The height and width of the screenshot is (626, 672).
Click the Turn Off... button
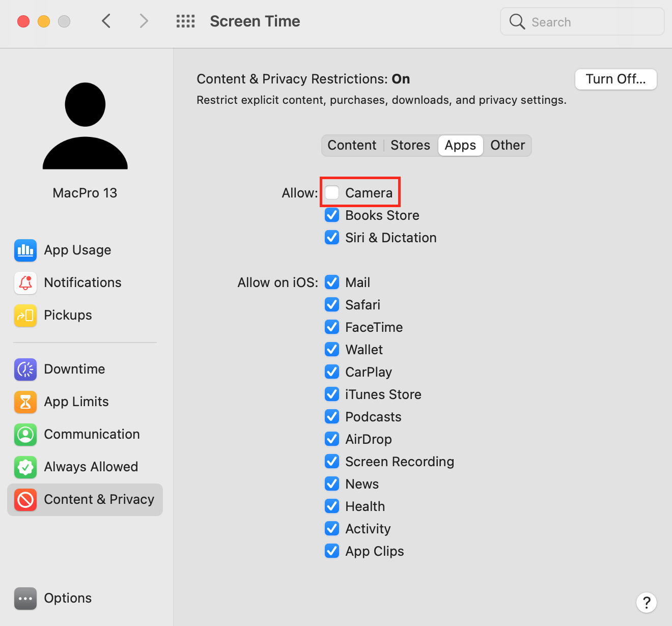click(616, 79)
